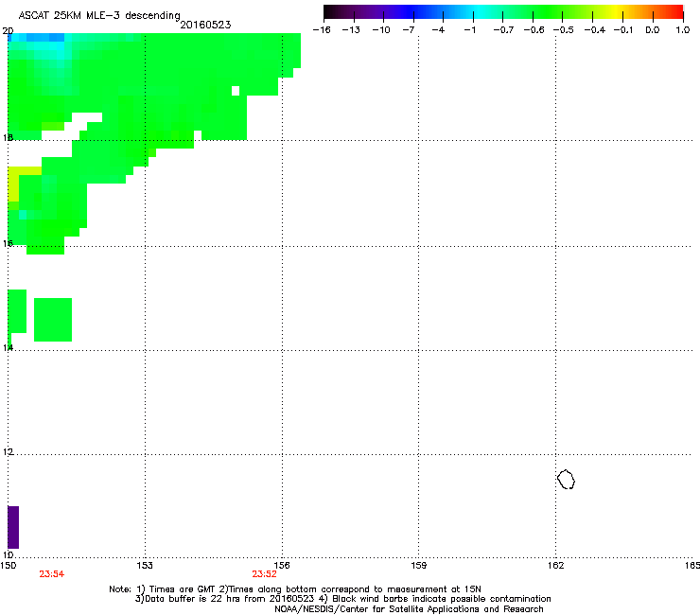Click the color bar above the -0.5 label
The height and width of the screenshot is (615, 700).
(562, 12)
